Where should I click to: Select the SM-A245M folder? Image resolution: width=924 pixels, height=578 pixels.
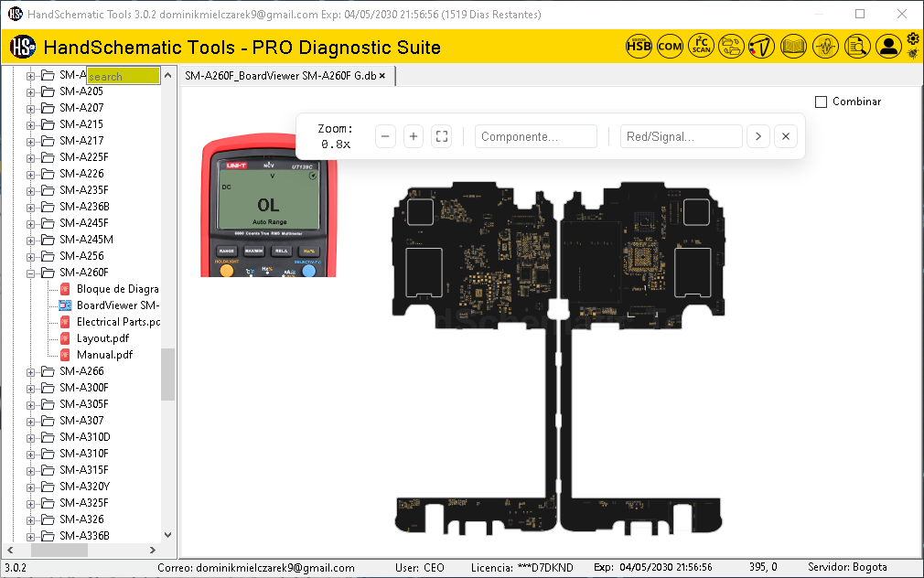click(x=86, y=240)
